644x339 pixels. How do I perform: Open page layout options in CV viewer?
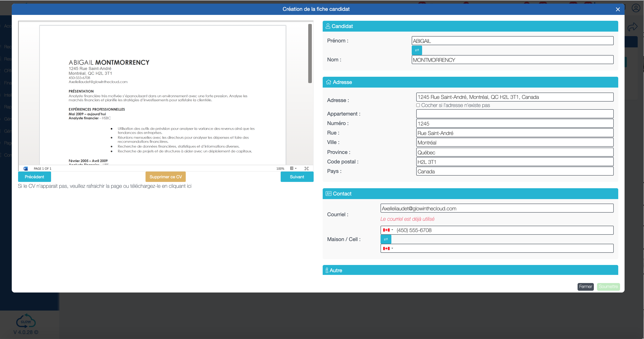tap(293, 169)
